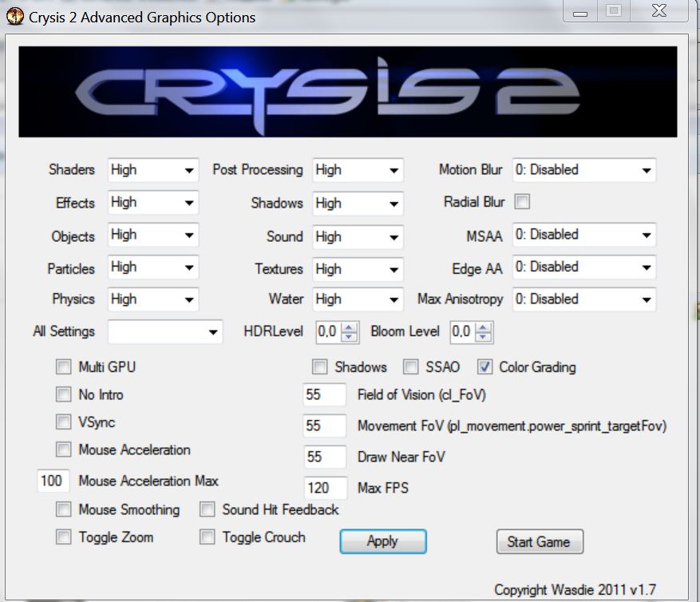Screen dimensions: 700x602
Task: Decrease Bloom Level with the down arrow
Action: pos(483,337)
